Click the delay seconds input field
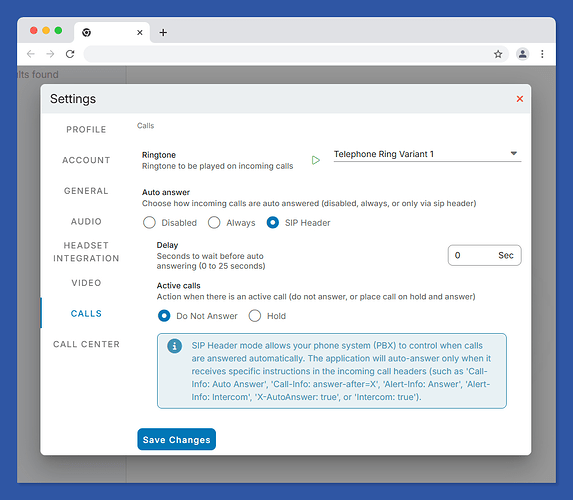This screenshot has width=573, height=500. pyautogui.click(x=485, y=255)
